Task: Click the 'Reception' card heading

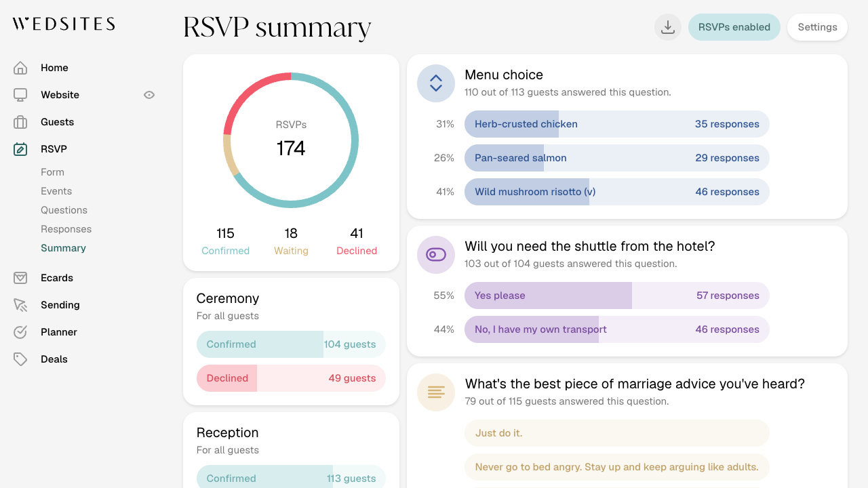Action: (x=228, y=432)
